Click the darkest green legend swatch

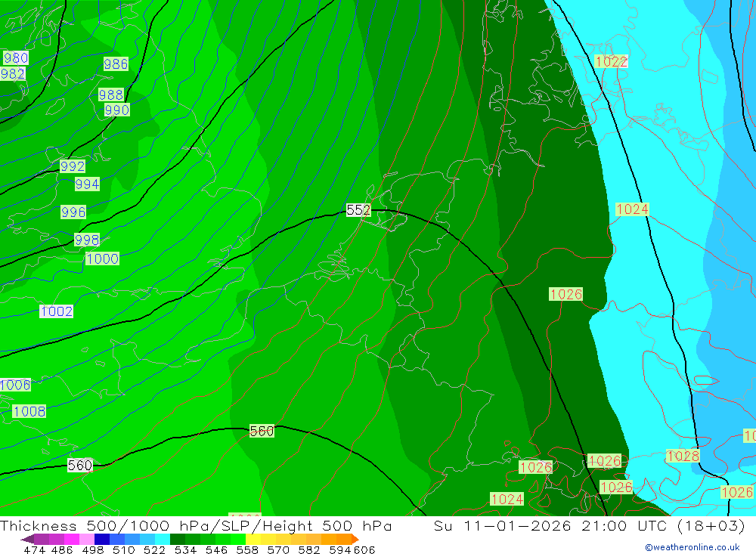178,539
